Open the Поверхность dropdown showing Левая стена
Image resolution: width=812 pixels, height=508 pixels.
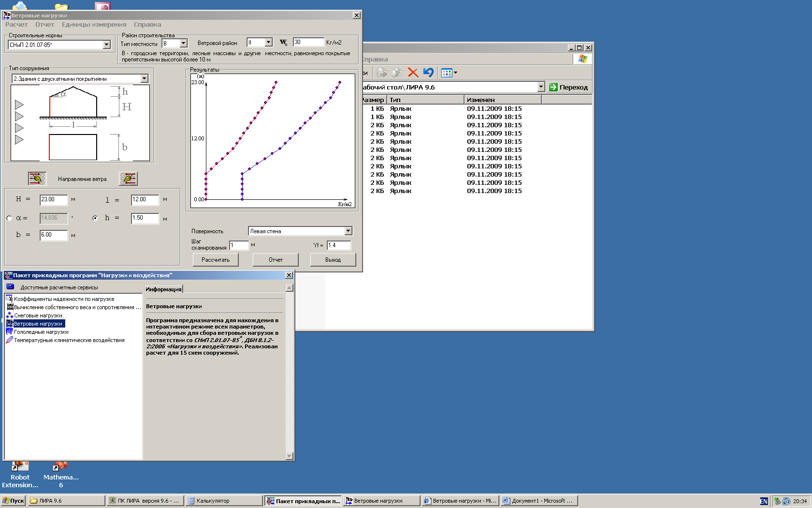[348, 231]
